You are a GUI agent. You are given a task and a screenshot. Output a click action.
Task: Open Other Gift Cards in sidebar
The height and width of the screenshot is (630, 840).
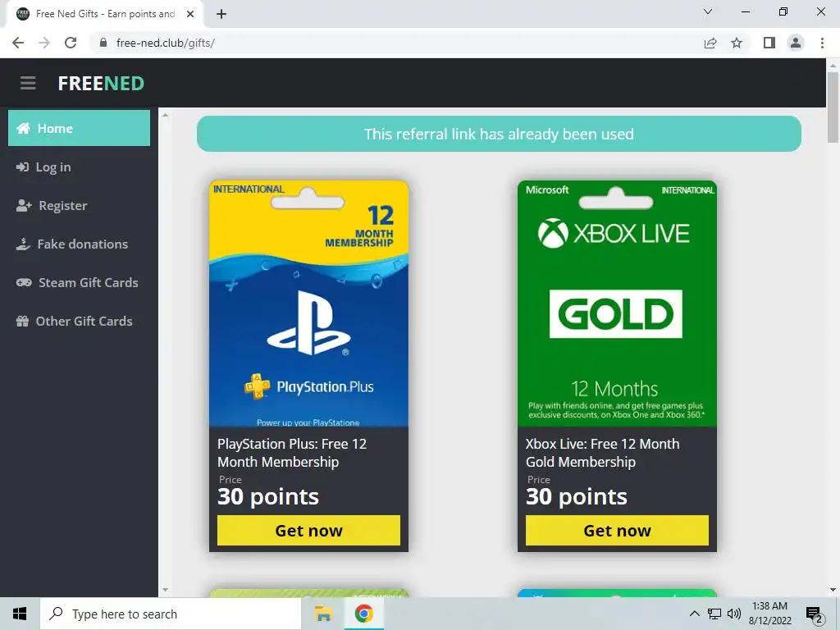click(80, 321)
